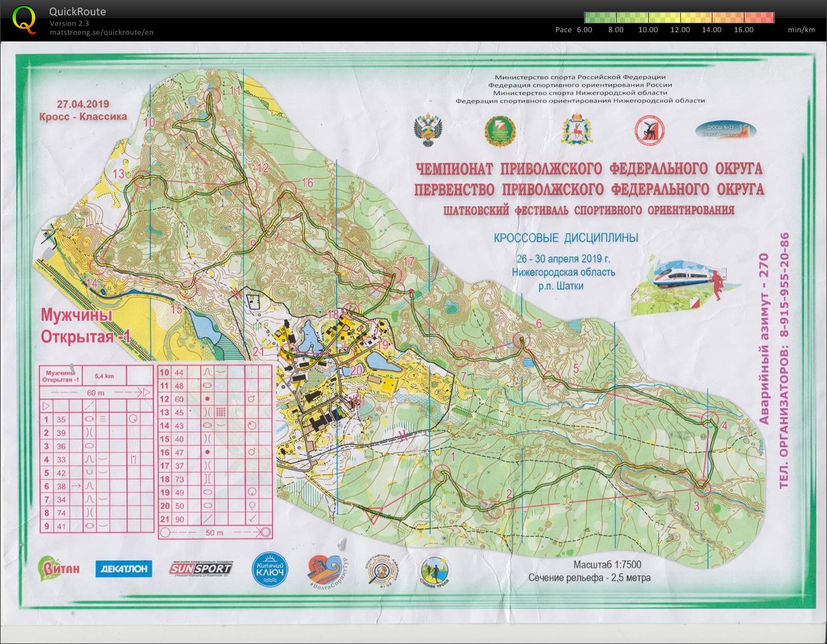Screen dimensions: 827x644
Task: Click the 27.04.2019 date label
Action: (x=83, y=104)
